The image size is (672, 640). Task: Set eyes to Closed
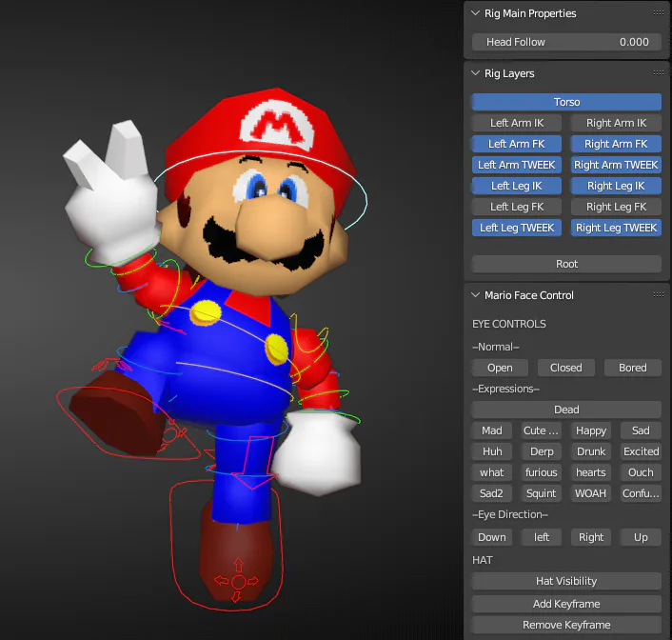[566, 368]
